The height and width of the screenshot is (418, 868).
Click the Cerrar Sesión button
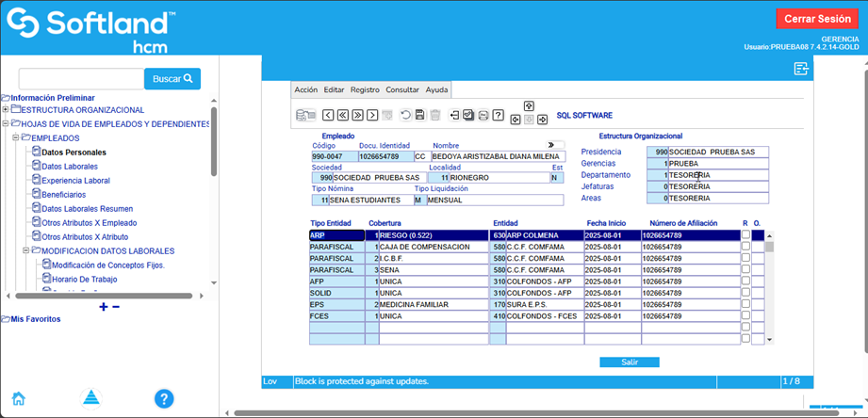816,19
